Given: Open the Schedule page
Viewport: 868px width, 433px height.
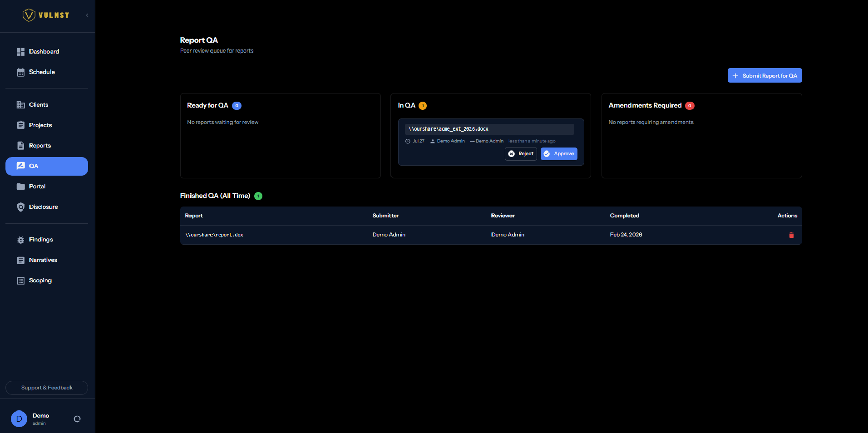Looking at the screenshot, I should coord(42,72).
